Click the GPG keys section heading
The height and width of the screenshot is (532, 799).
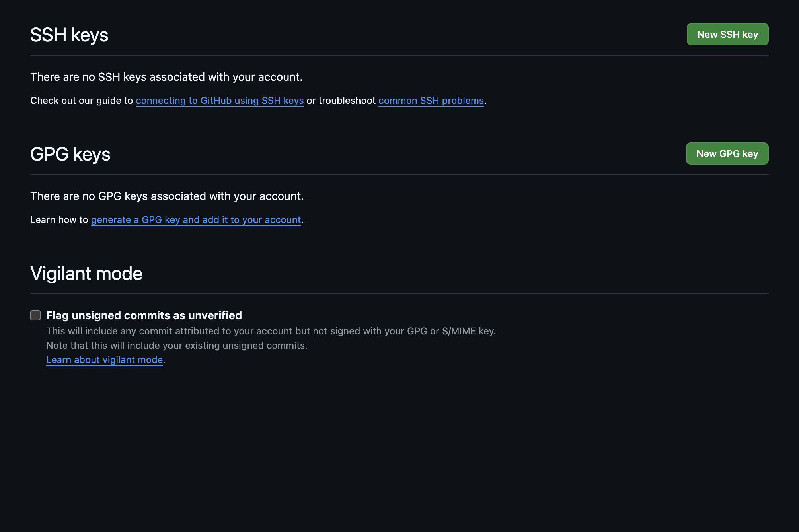(70, 154)
